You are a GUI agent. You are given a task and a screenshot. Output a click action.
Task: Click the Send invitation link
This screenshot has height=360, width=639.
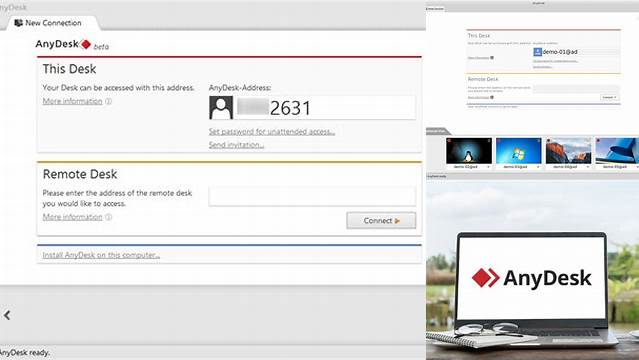pos(236,145)
